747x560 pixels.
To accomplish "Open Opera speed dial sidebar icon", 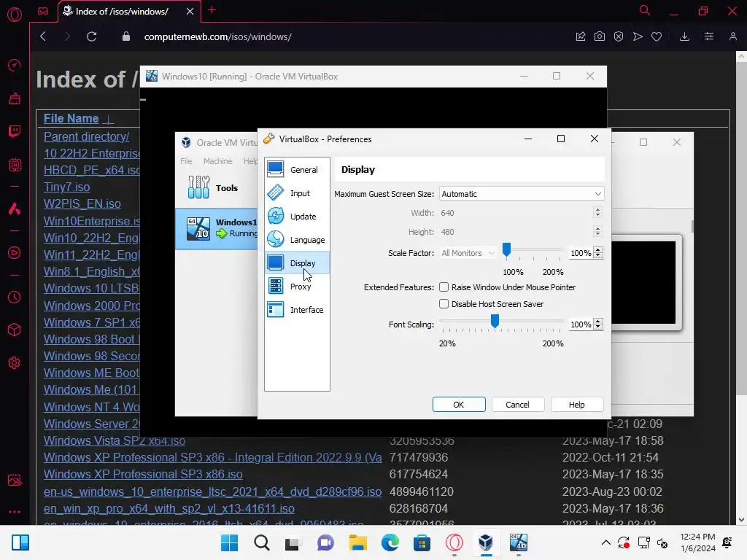I will (x=15, y=65).
